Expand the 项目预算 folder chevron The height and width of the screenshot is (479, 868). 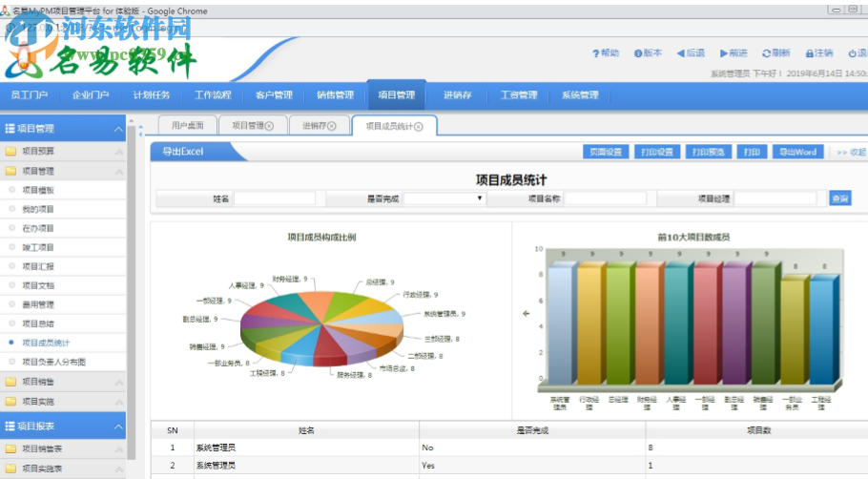click(x=118, y=151)
